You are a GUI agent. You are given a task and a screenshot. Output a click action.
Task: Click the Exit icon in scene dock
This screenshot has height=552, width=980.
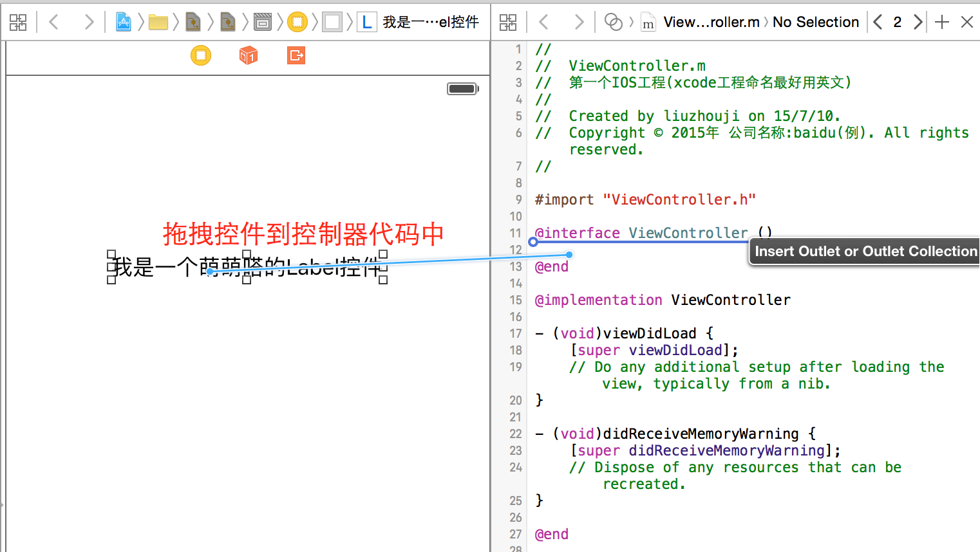coord(296,55)
